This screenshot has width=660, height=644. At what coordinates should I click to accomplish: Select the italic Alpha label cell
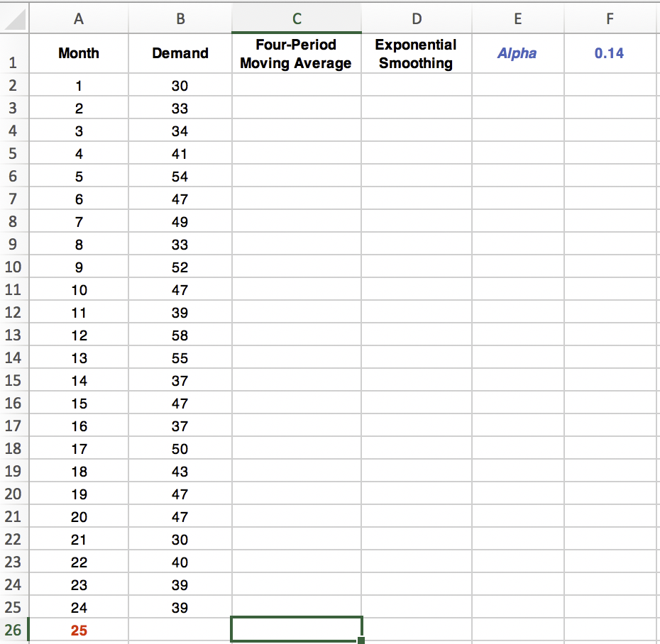click(x=517, y=53)
